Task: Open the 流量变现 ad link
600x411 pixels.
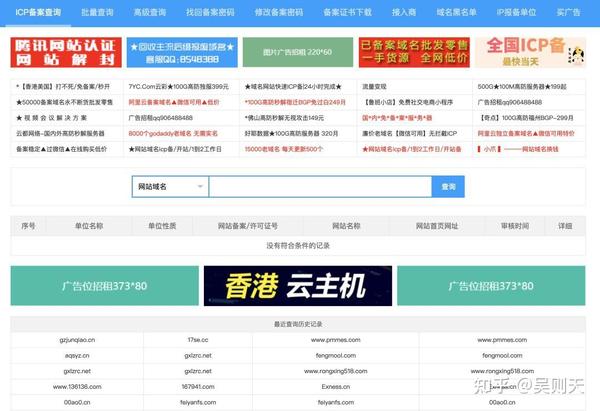Action: [x=374, y=87]
